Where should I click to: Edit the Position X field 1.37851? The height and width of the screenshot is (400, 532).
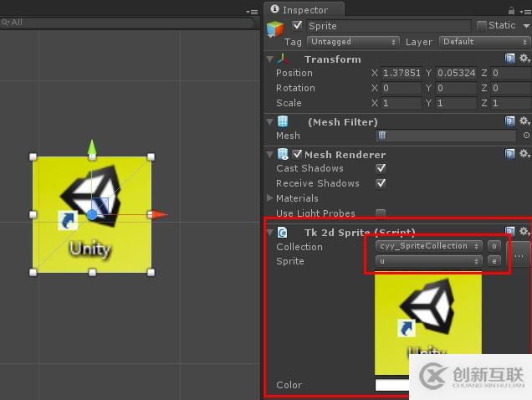click(x=402, y=73)
